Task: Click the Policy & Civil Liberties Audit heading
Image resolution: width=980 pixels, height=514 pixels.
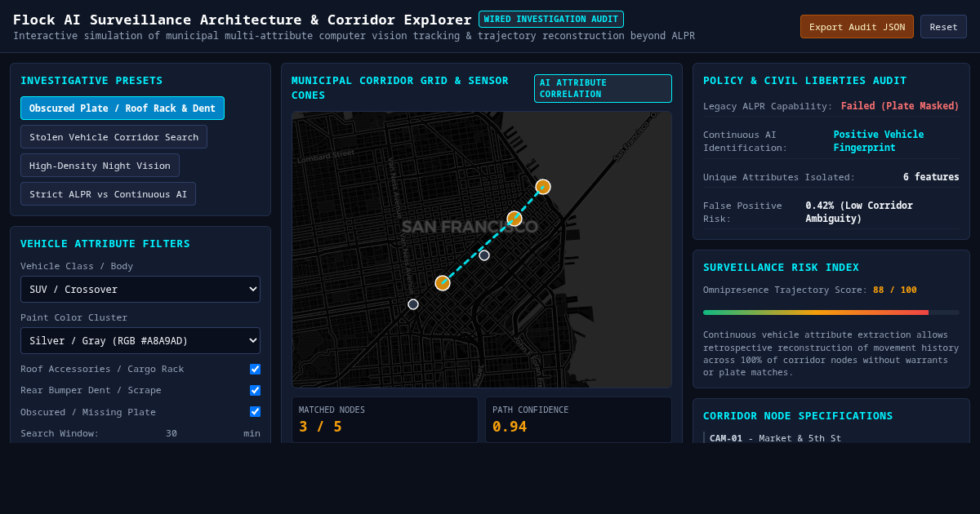Action: click(805, 81)
